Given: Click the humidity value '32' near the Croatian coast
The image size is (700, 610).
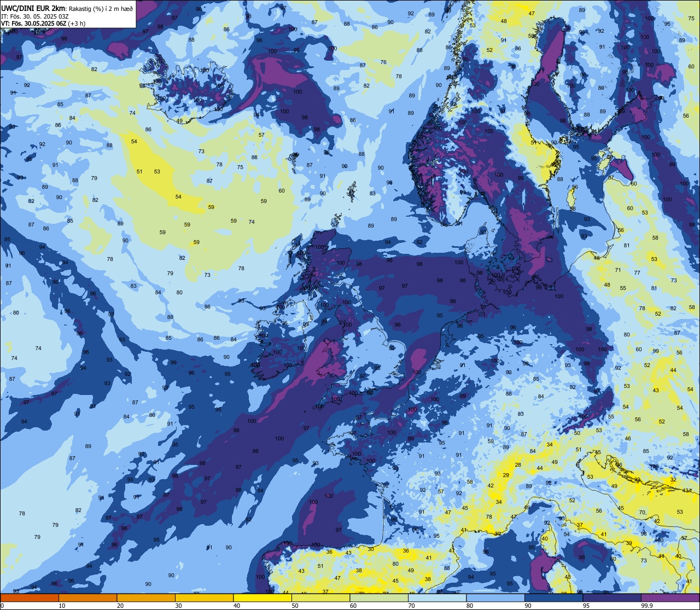Looking at the screenshot, I should [673, 479].
